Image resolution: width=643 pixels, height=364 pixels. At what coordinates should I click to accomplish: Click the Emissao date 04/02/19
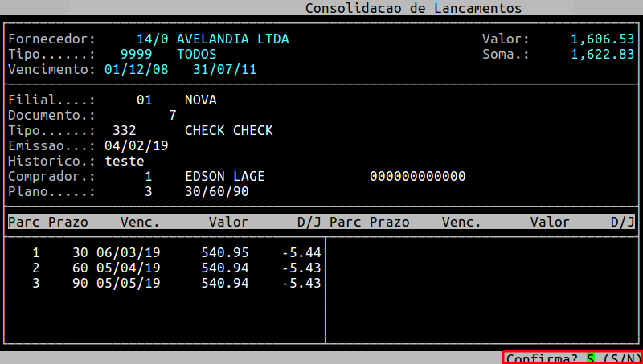pos(137,146)
